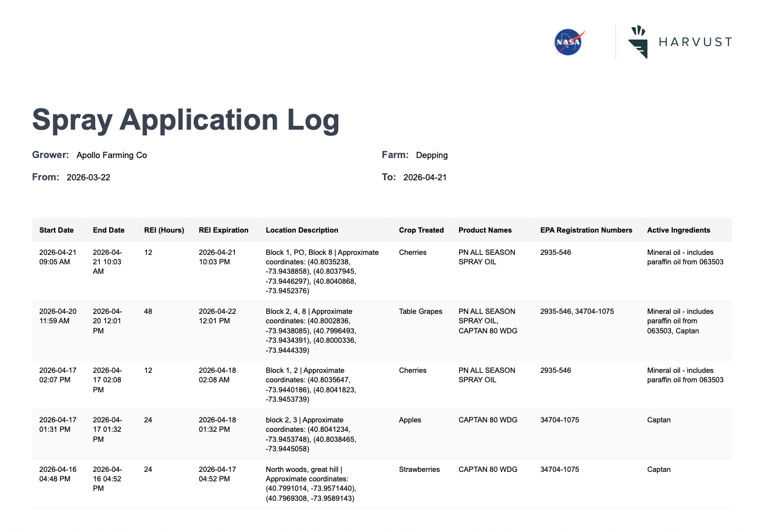Click the "REI Expiration" column header
Viewport: 758px width, 532px height.
(x=224, y=230)
